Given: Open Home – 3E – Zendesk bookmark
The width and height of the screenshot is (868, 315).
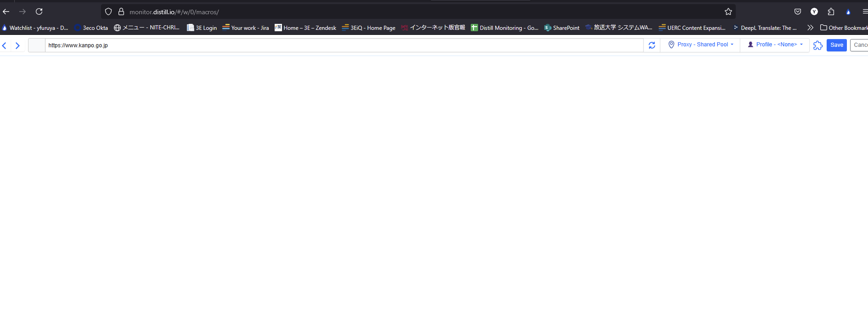Looking at the screenshot, I should (305, 28).
